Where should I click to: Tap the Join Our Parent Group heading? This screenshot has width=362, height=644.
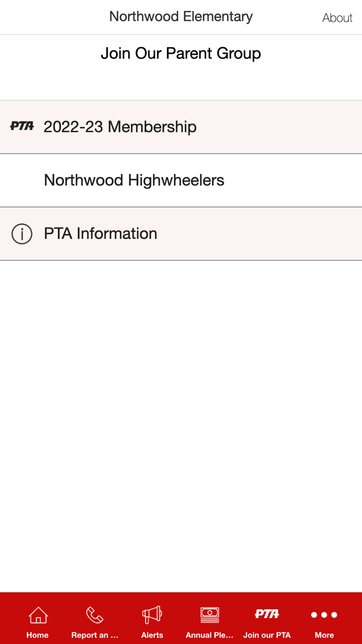coord(181,53)
